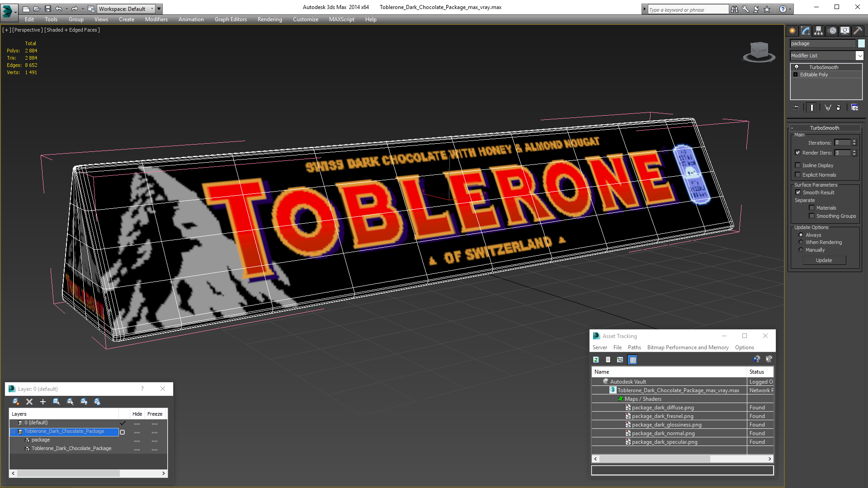Open Paths menu in Asset Tracking
This screenshot has width=868, height=488.
(x=634, y=347)
